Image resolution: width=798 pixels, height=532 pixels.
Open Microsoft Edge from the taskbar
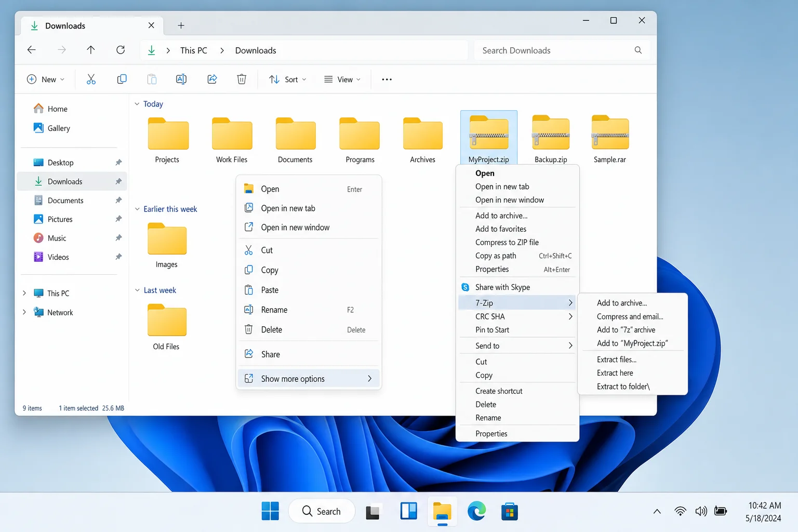coord(476,511)
